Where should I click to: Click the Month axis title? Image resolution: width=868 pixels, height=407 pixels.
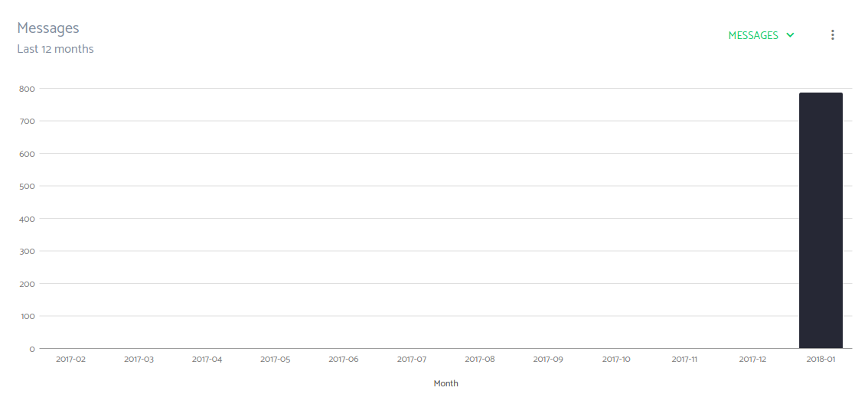pos(445,383)
